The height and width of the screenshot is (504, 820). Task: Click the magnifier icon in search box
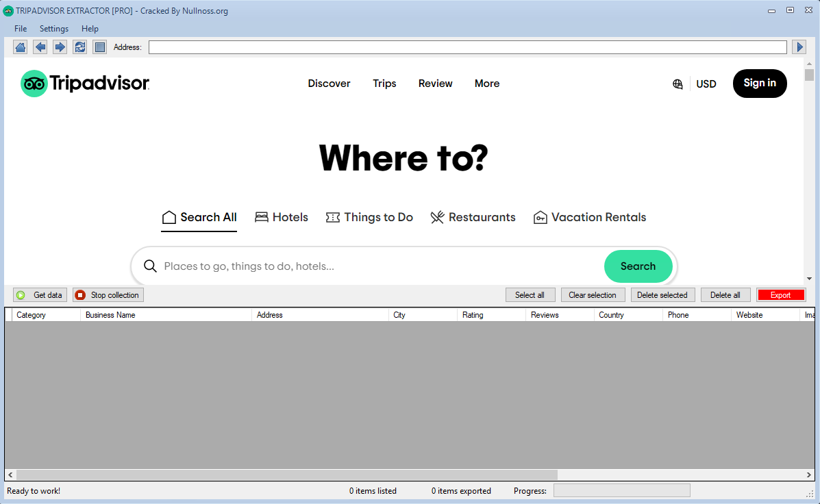(x=150, y=266)
